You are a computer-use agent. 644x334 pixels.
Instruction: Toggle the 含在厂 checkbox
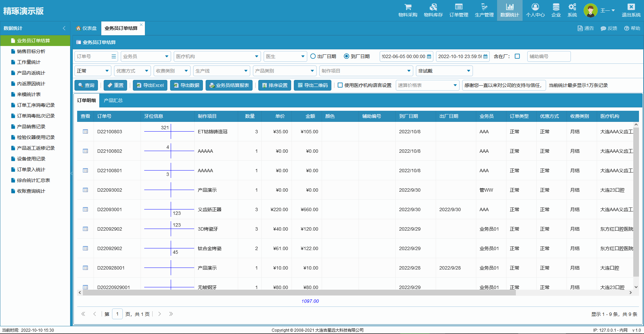517,56
